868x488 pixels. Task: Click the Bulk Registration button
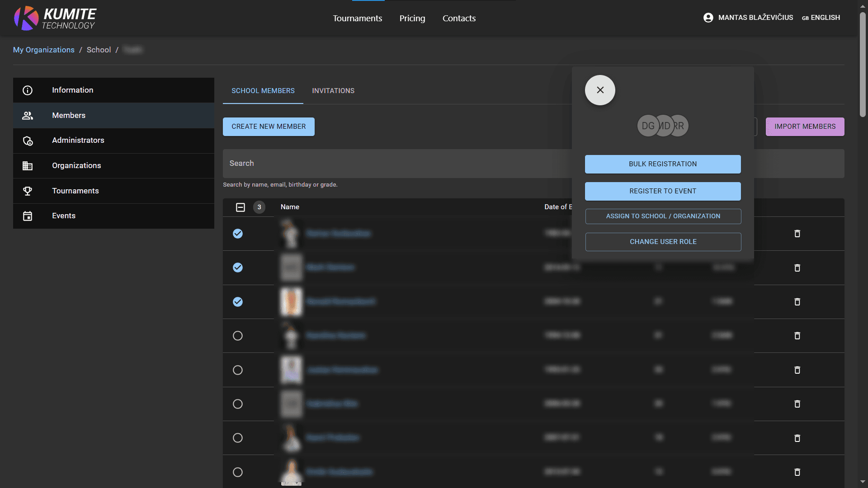click(663, 164)
